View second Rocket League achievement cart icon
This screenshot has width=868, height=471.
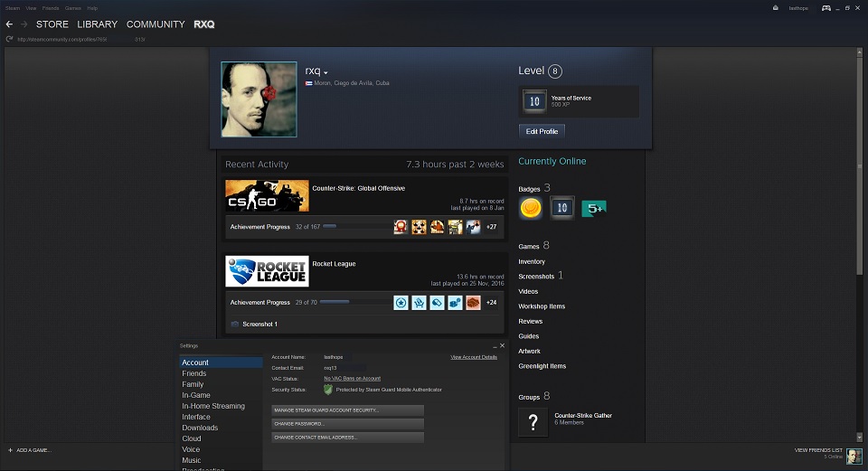[x=419, y=303]
